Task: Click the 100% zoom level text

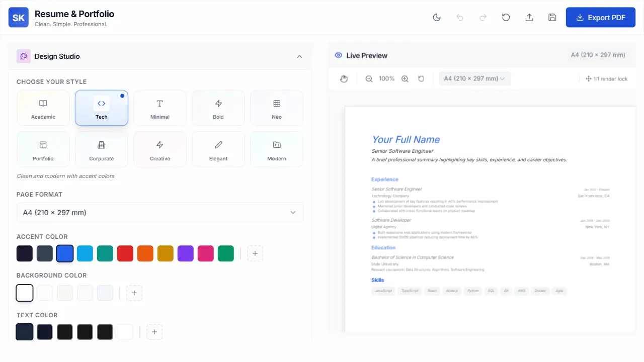Action: click(x=387, y=79)
